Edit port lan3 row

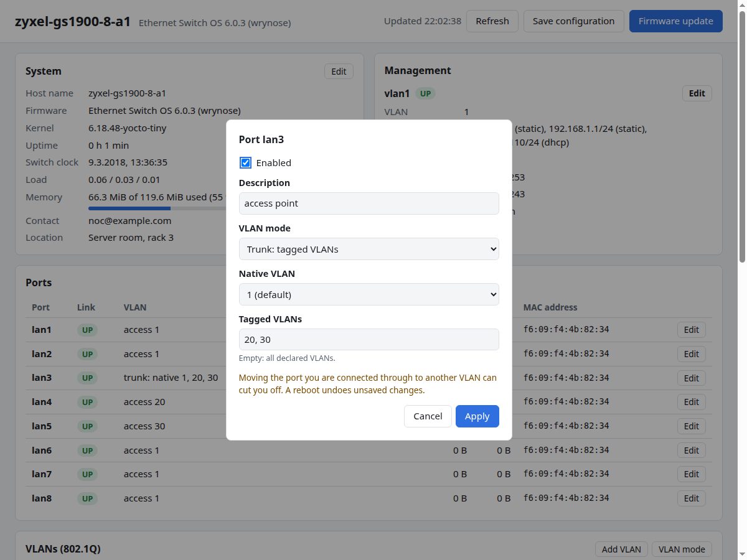[692, 378]
